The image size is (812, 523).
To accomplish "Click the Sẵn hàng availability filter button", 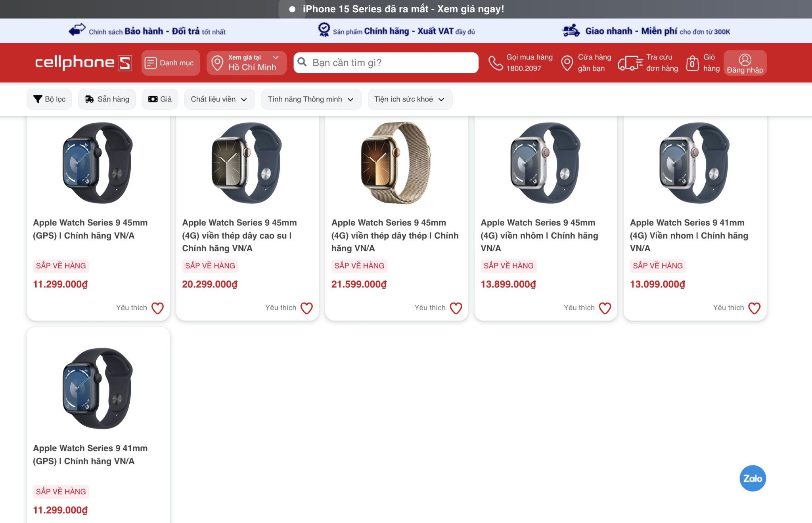I will [x=107, y=99].
